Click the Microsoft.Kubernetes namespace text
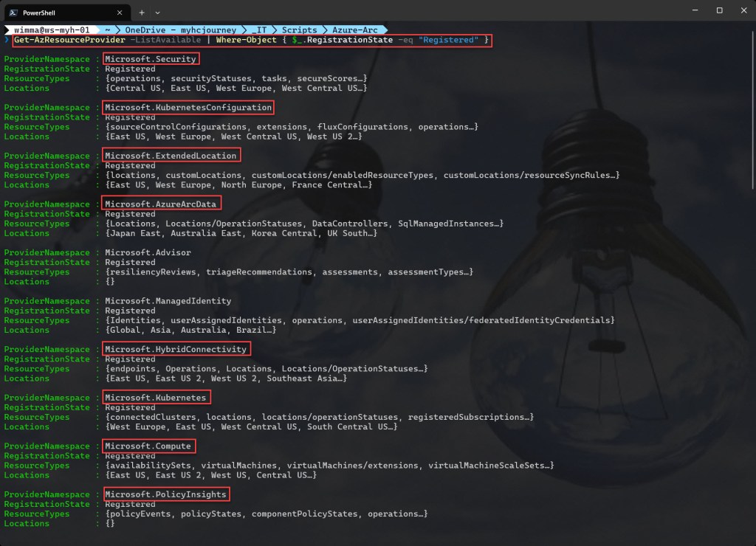Image resolution: width=756 pixels, height=546 pixels. pos(155,398)
